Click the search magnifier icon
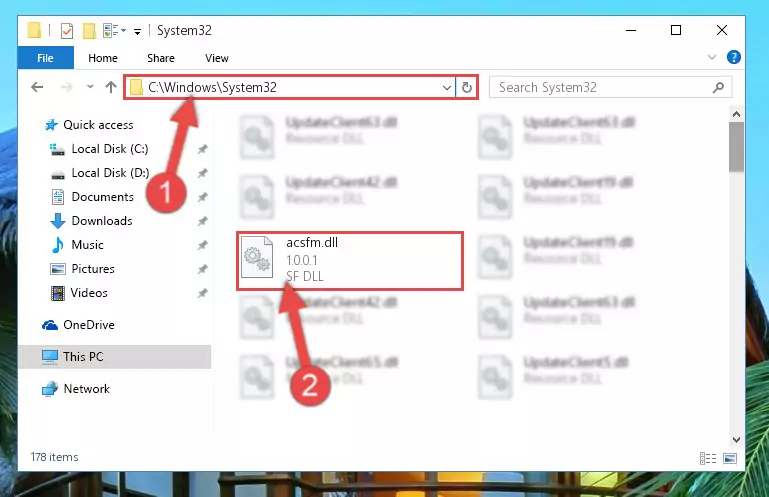The width and height of the screenshot is (769, 497). (718, 88)
